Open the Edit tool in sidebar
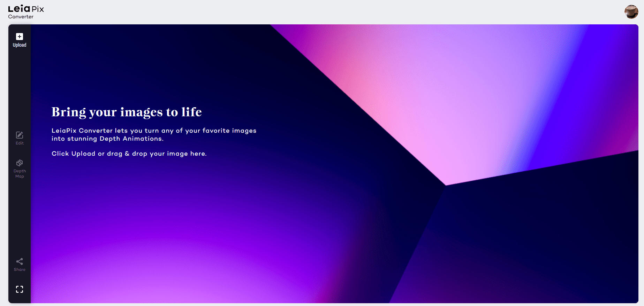This screenshot has width=644, height=306. (x=20, y=138)
